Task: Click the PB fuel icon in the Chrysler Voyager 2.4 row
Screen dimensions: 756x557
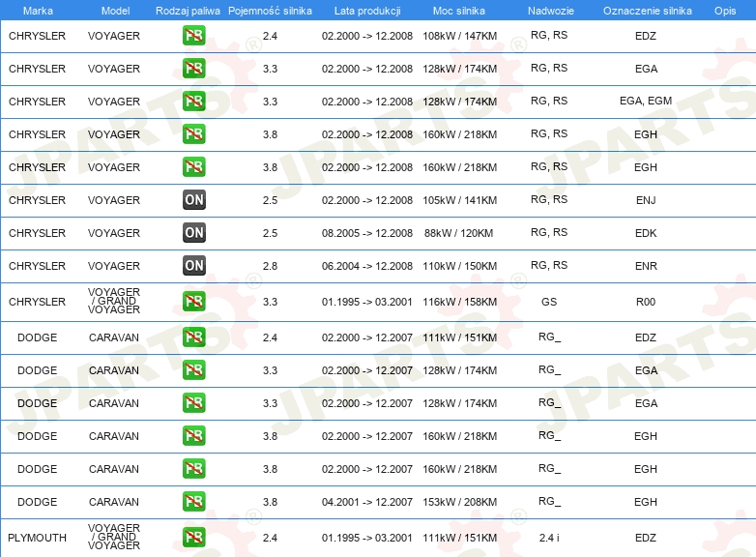Action: [193, 37]
